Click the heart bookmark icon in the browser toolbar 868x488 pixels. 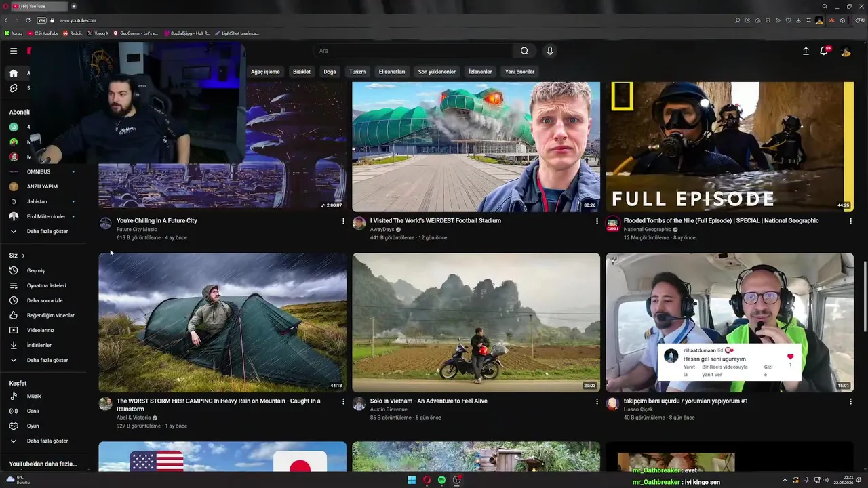point(788,20)
